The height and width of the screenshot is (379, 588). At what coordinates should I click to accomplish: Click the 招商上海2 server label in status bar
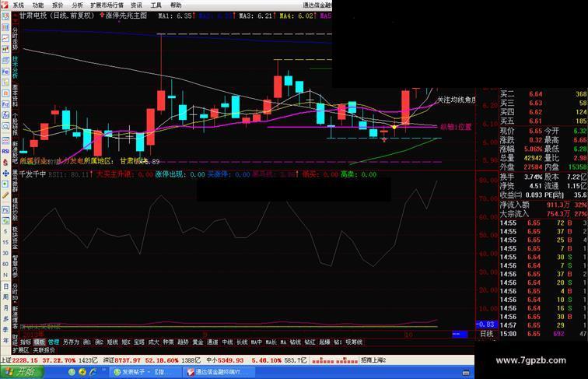coord(373,360)
